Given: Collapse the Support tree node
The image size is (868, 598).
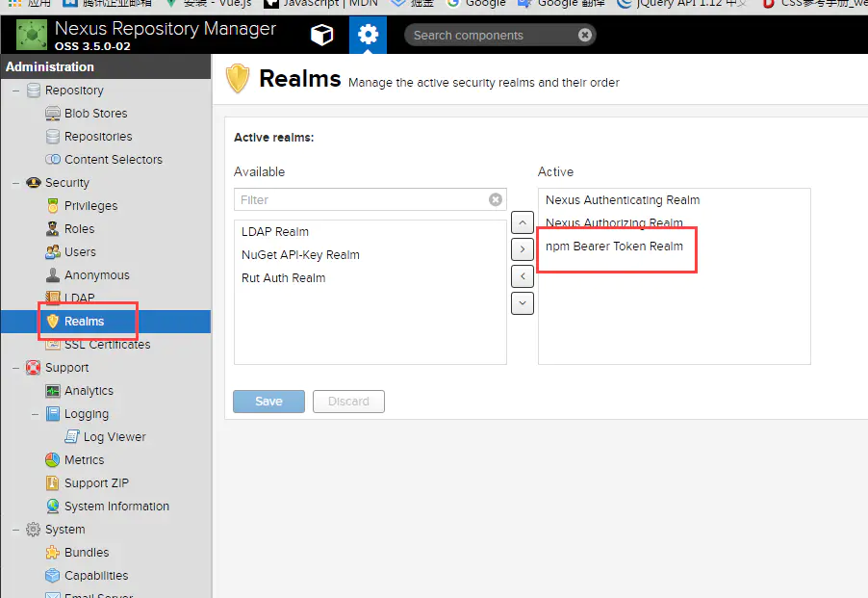Looking at the screenshot, I should [16, 368].
